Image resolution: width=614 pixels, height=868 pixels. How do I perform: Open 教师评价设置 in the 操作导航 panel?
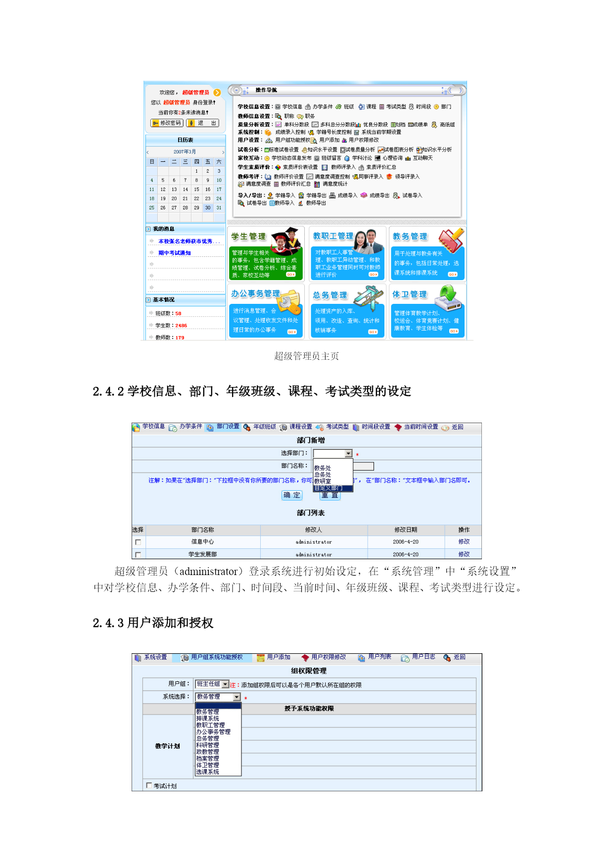(x=289, y=177)
